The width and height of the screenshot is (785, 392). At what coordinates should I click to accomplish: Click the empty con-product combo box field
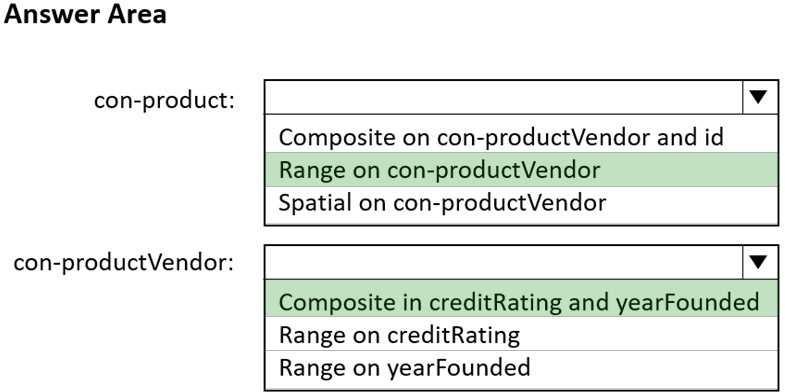click(x=504, y=97)
